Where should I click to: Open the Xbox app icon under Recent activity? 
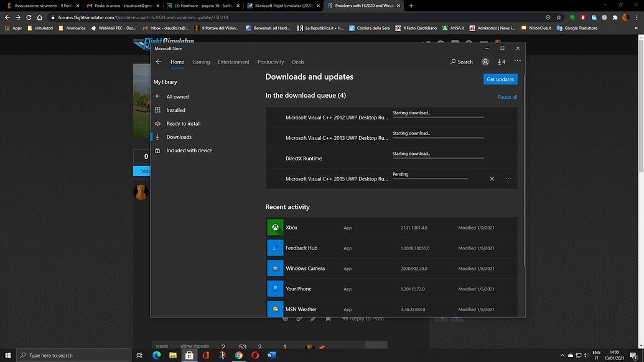(x=275, y=227)
